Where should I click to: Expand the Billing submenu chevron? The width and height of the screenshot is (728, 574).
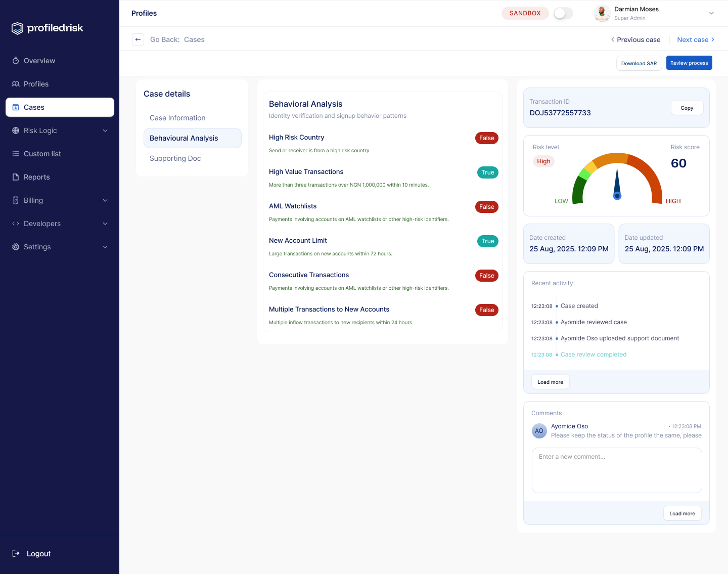pos(105,200)
